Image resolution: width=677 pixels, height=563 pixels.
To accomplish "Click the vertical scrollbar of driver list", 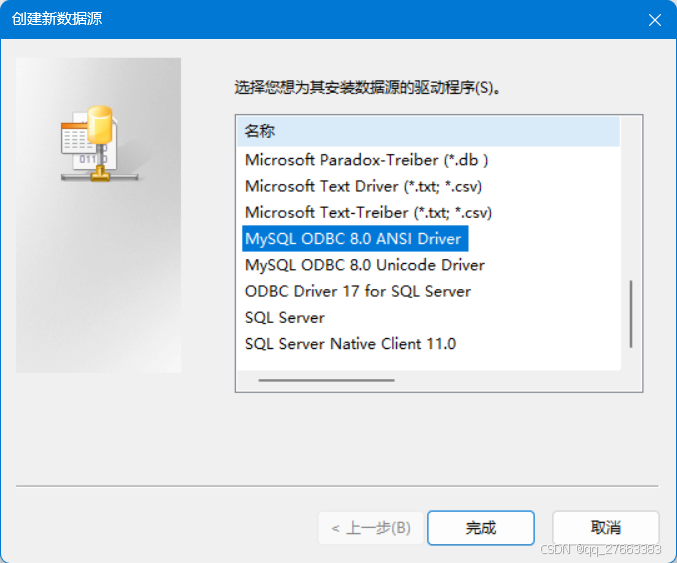I will tap(631, 314).
